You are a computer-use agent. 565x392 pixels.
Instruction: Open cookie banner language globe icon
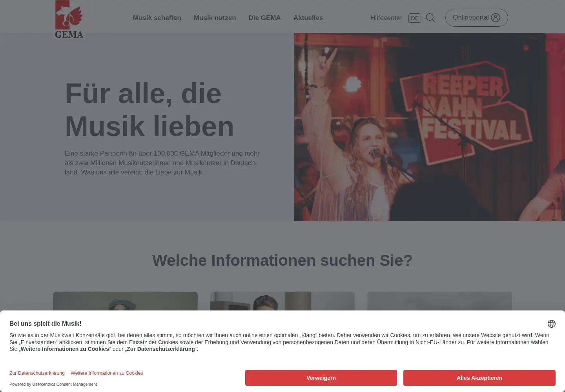[552, 324]
